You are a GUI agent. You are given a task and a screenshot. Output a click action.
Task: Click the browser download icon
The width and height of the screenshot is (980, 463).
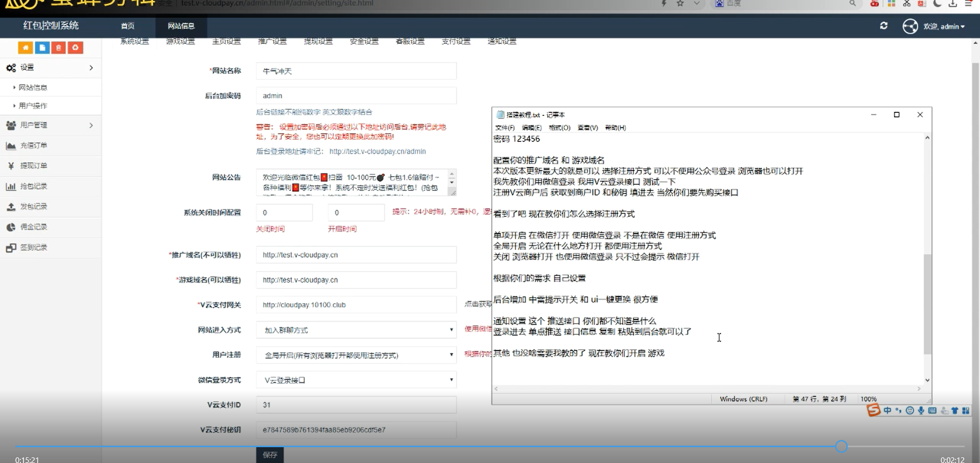[x=952, y=3]
